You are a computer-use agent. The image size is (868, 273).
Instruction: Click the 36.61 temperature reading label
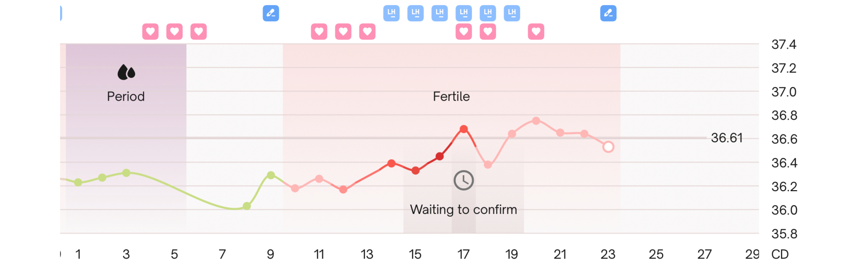[x=727, y=138]
